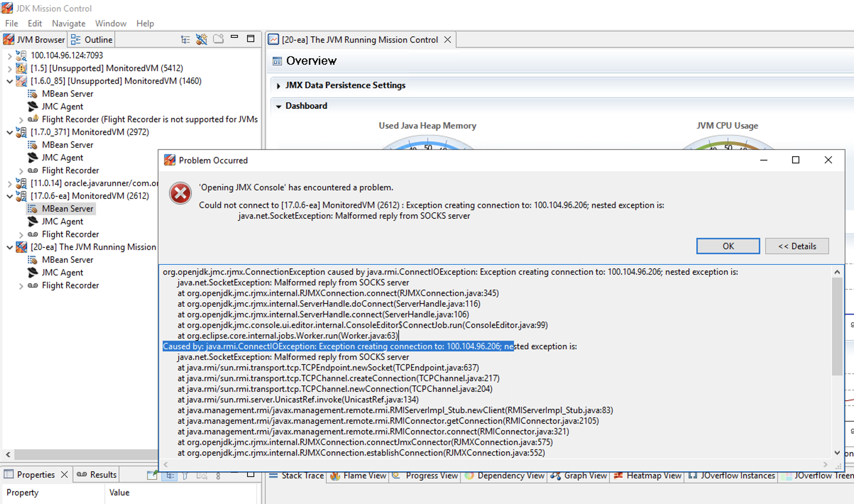
Task: Select JMC Agent under MonitoredVM (2612)
Action: coord(62,221)
